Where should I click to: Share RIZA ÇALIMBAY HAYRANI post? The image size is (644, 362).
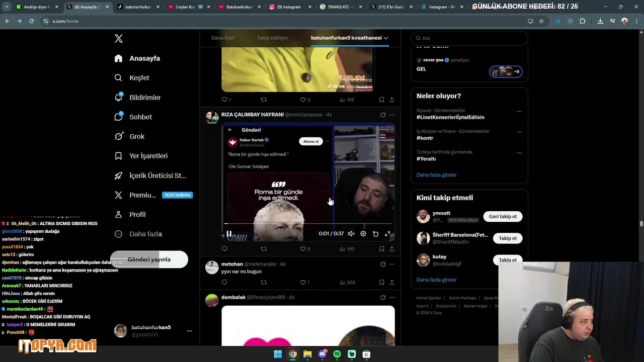(392, 249)
